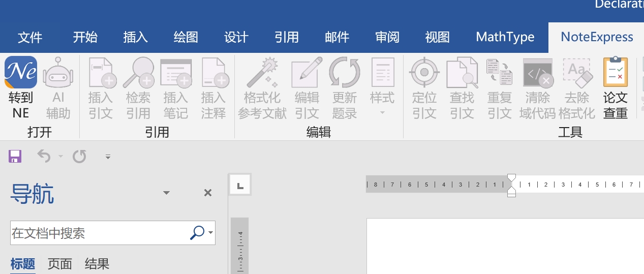Switch to the 设计 design tab

236,37
